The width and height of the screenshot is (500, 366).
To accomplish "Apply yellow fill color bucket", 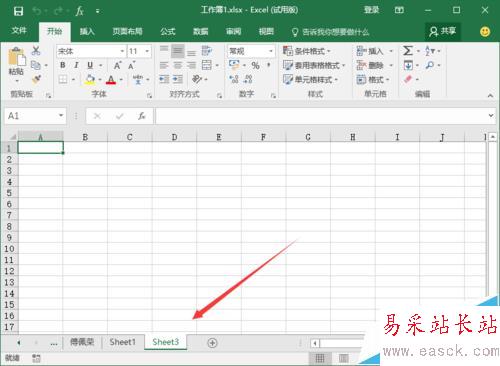I will click(x=89, y=79).
